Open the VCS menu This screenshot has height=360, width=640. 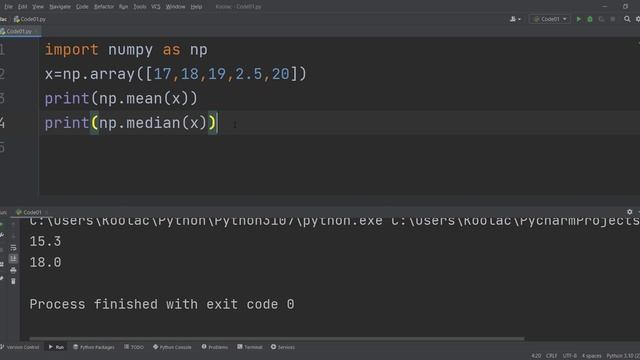(156, 7)
